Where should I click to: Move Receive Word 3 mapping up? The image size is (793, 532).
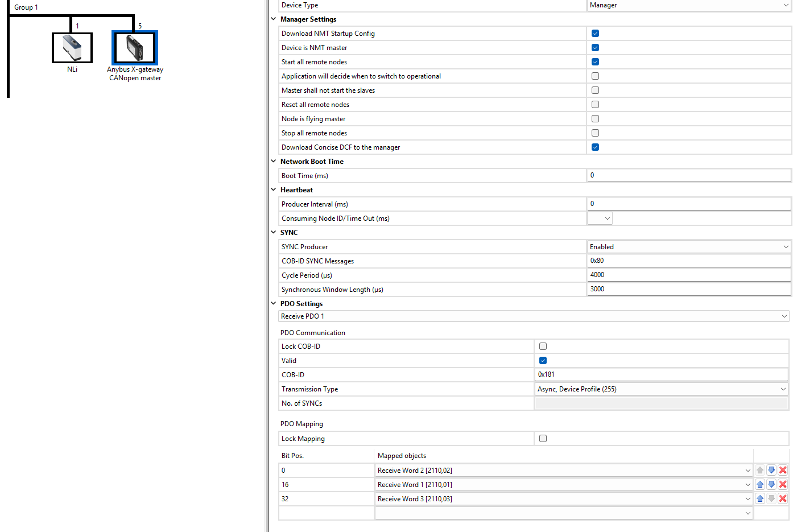coord(760,498)
